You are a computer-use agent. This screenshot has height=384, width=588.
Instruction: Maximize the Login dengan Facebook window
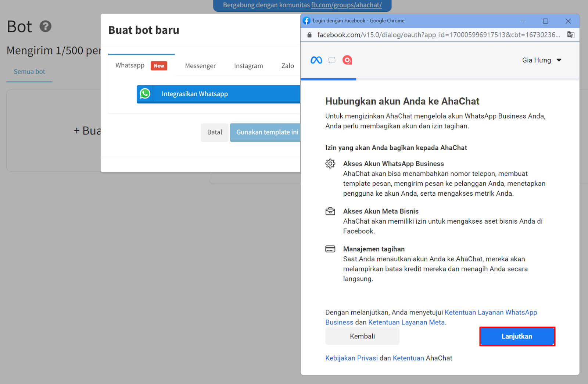[x=545, y=21]
